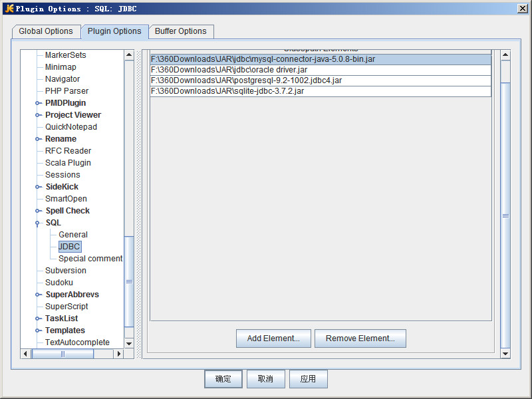Image resolution: width=532 pixels, height=399 pixels.
Task: Expand the Project Viewer node
Action: [39, 115]
